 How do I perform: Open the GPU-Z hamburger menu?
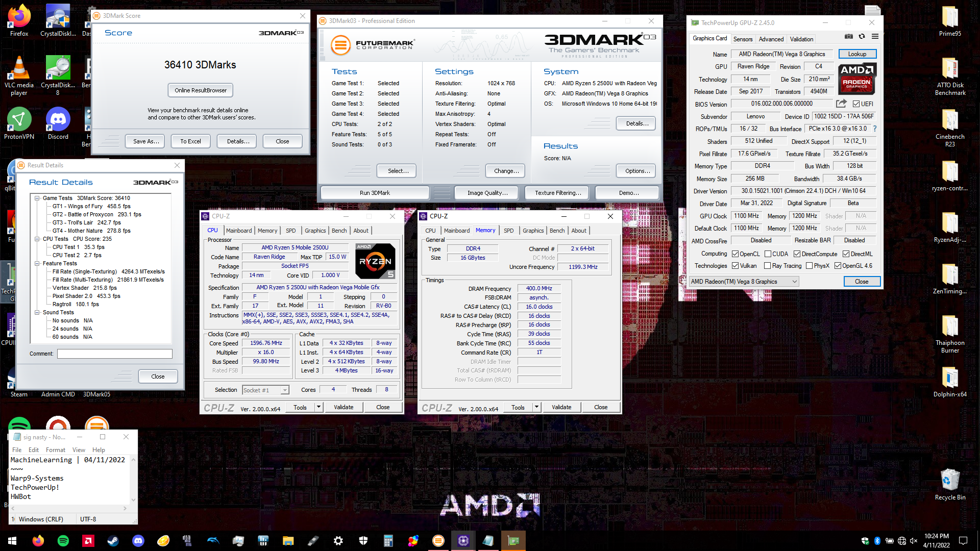point(875,37)
